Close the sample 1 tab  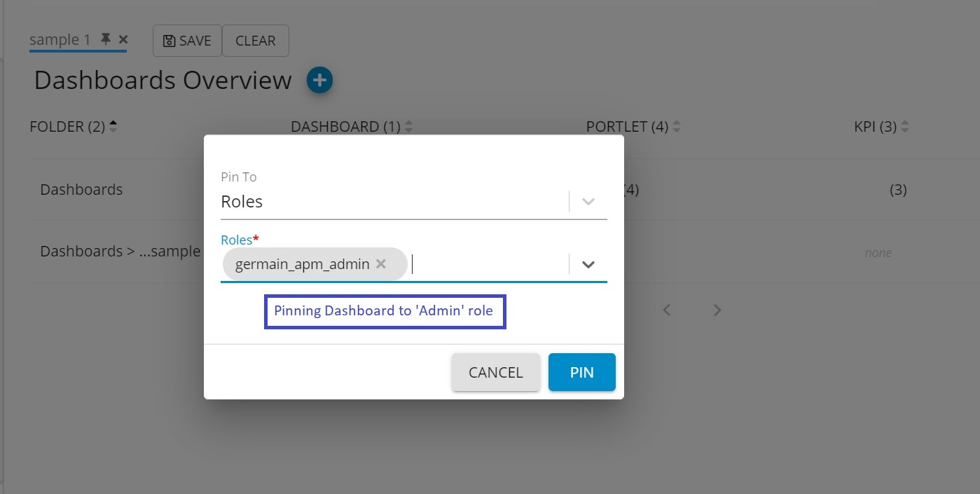click(123, 40)
